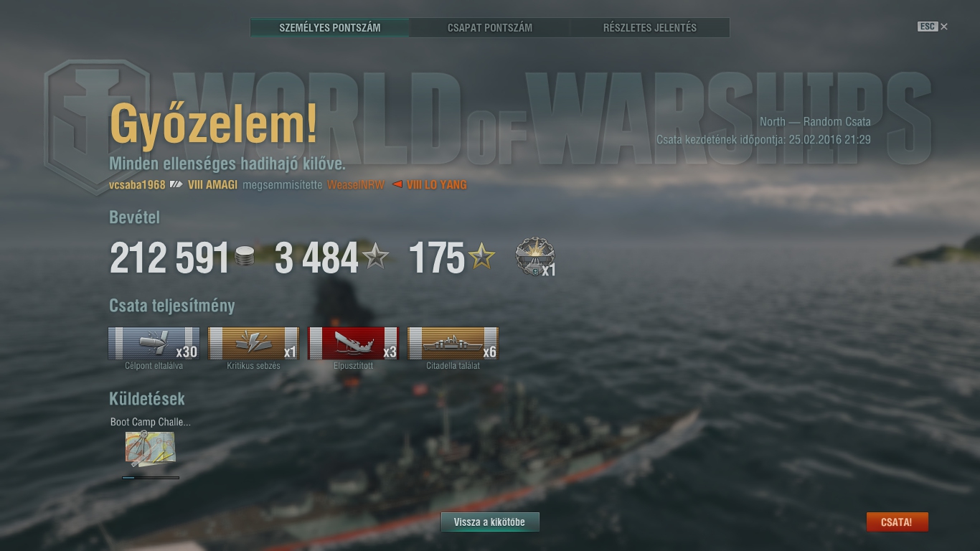Open the Boot Camp Challenge mission thumbnail
This screenshot has height=551, width=980.
click(x=150, y=448)
